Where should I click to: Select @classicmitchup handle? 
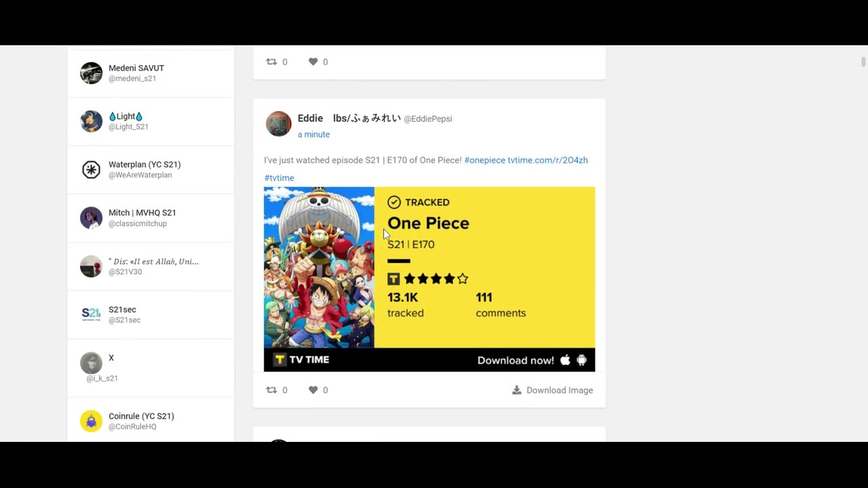click(x=138, y=224)
